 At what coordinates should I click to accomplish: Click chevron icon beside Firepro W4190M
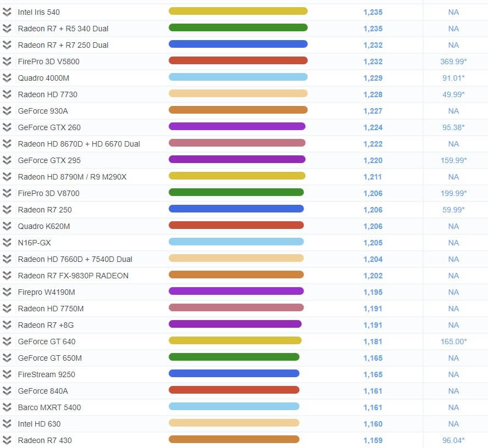point(7,292)
